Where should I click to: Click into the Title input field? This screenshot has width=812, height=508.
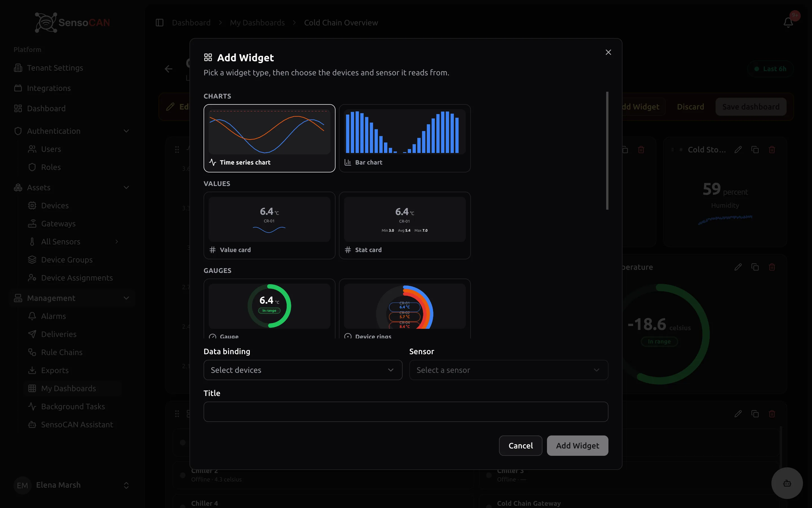[406, 411]
